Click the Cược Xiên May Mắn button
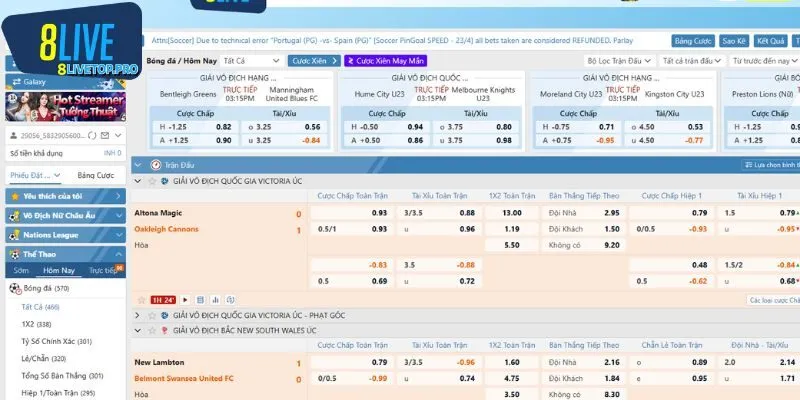800x400 pixels. pyautogui.click(x=386, y=61)
